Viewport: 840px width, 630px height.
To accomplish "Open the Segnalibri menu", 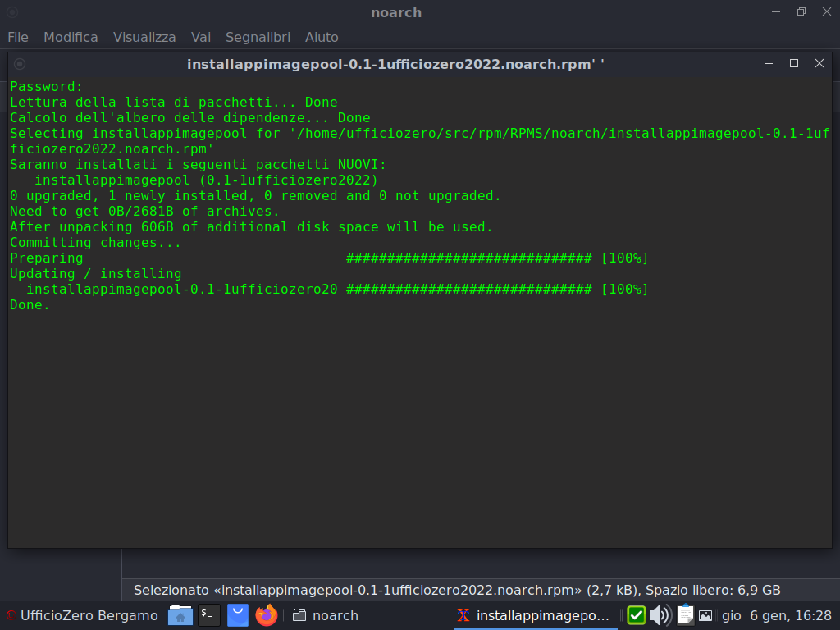I will 258,37.
